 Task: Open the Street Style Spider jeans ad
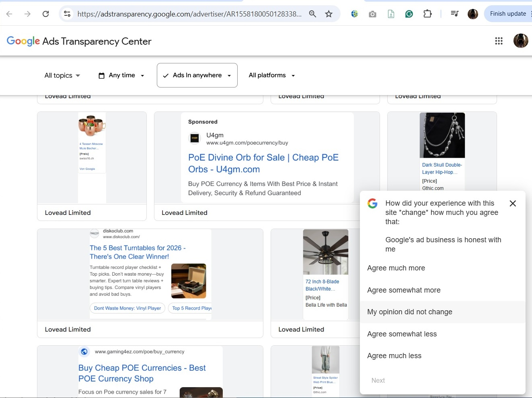tap(326, 371)
